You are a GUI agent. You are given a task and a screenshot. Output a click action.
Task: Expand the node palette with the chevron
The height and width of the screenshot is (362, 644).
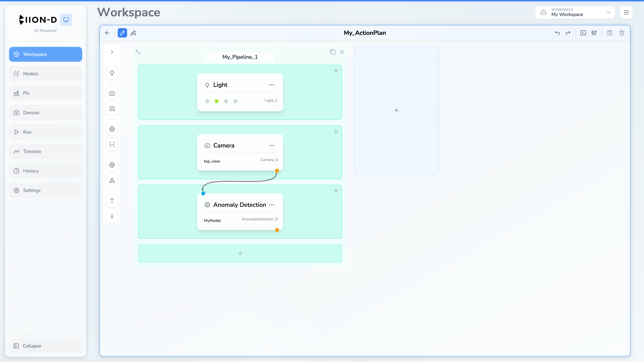112,52
